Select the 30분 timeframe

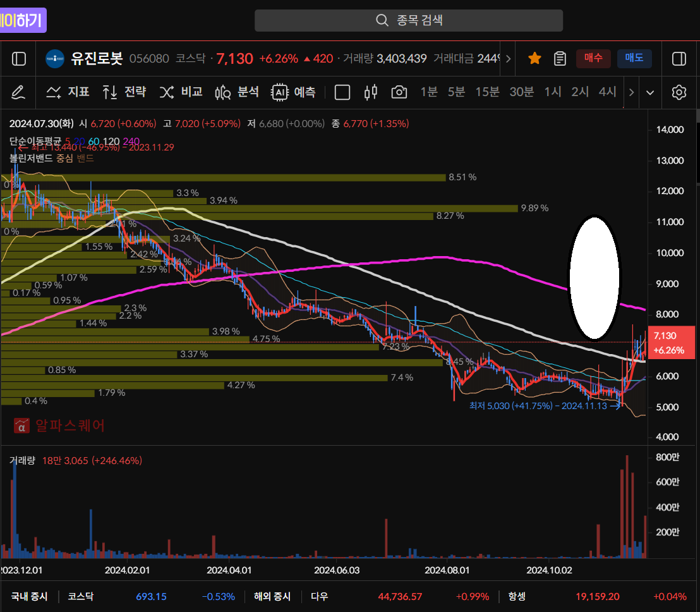521,92
